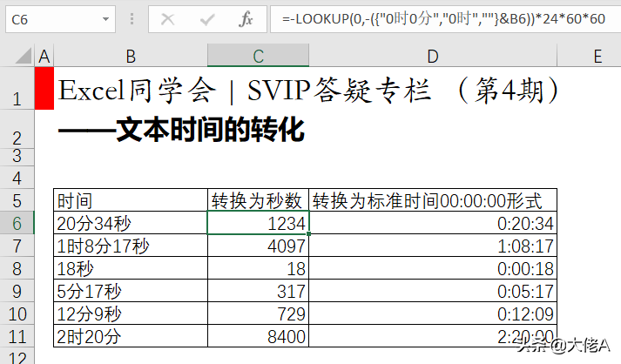Open the Name Box dropdown arrow
The height and width of the screenshot is (364, 621).
tap(105, 19)
